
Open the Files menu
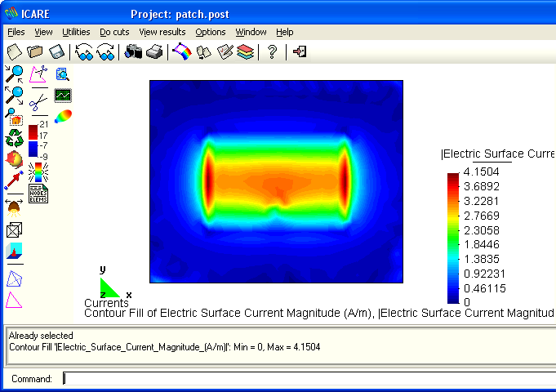[16, 32]
